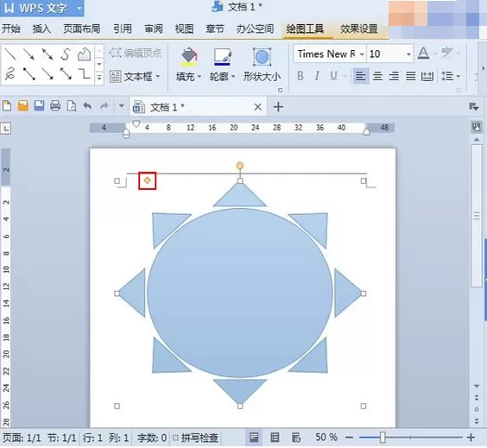Expand the Outline dropdown arrow
This screenshot has width=487, height=448.
233,76
